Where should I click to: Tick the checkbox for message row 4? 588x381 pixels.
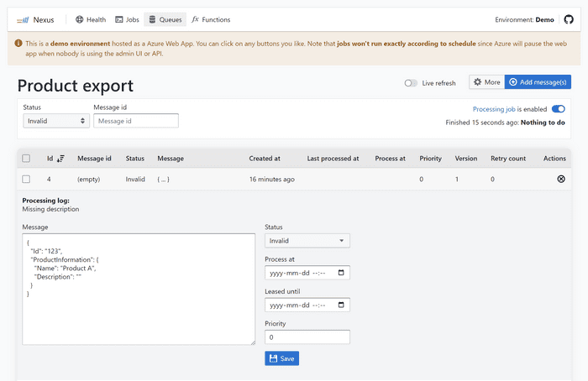(x=26, y=179)
